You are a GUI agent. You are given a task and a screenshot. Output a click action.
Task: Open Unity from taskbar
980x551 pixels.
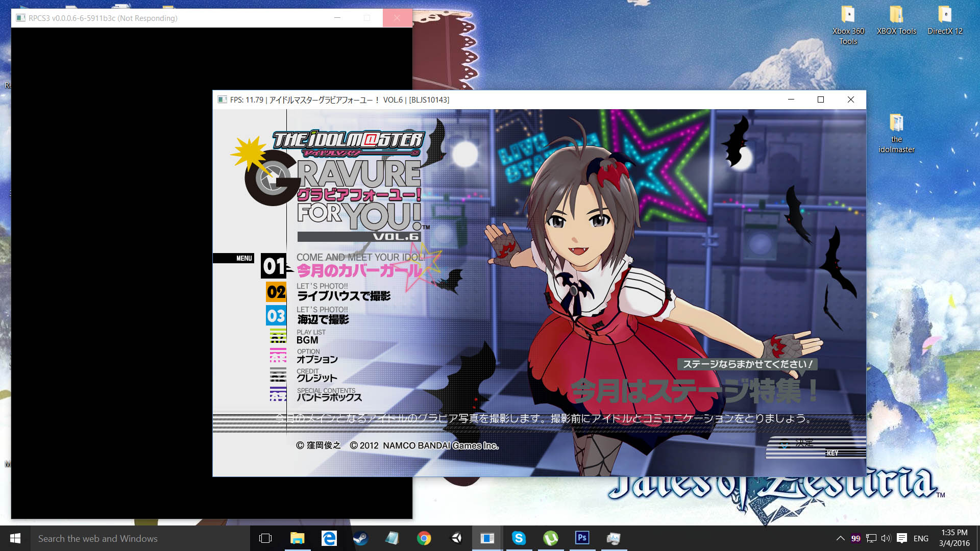point(456,538)
